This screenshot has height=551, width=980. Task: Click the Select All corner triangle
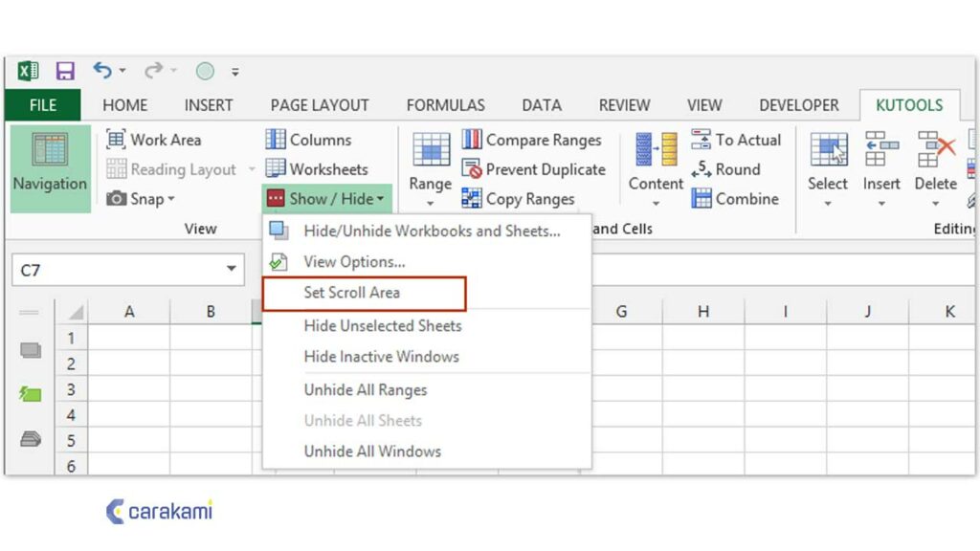point(75,312)
